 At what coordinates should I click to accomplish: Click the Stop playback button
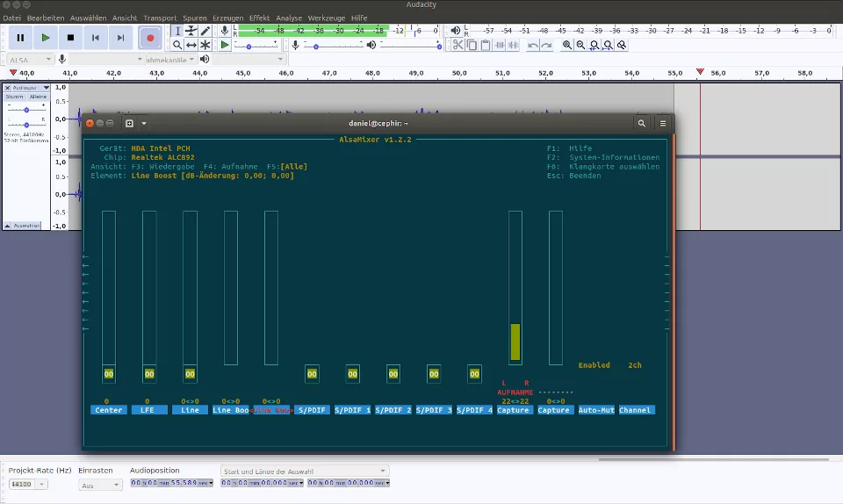click(70, 38)
